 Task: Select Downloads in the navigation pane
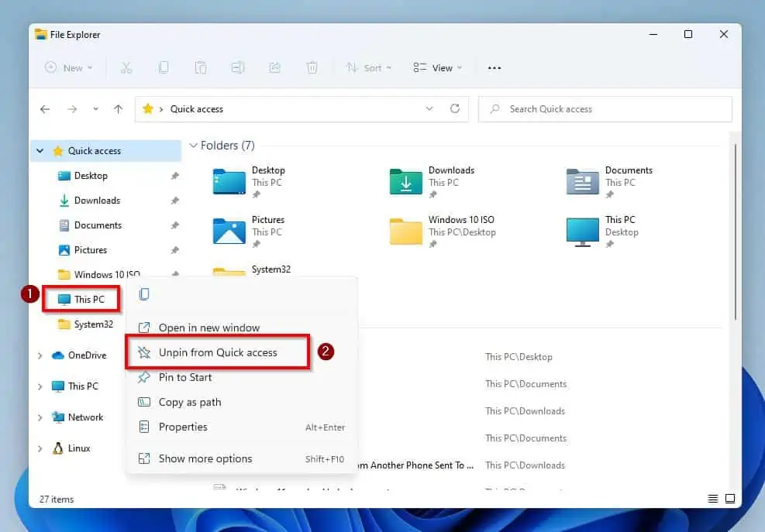coord(97,201)
